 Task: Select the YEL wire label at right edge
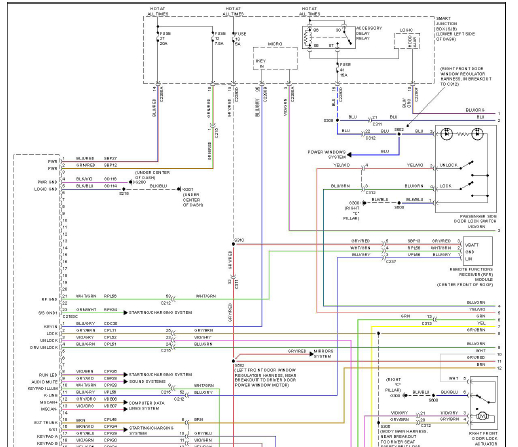click(481, 323)
